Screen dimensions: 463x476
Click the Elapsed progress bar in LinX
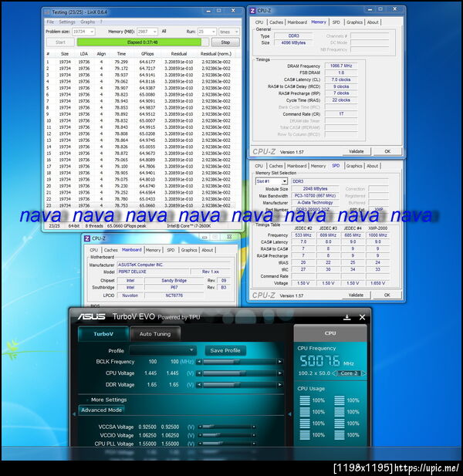coord(143,42)
